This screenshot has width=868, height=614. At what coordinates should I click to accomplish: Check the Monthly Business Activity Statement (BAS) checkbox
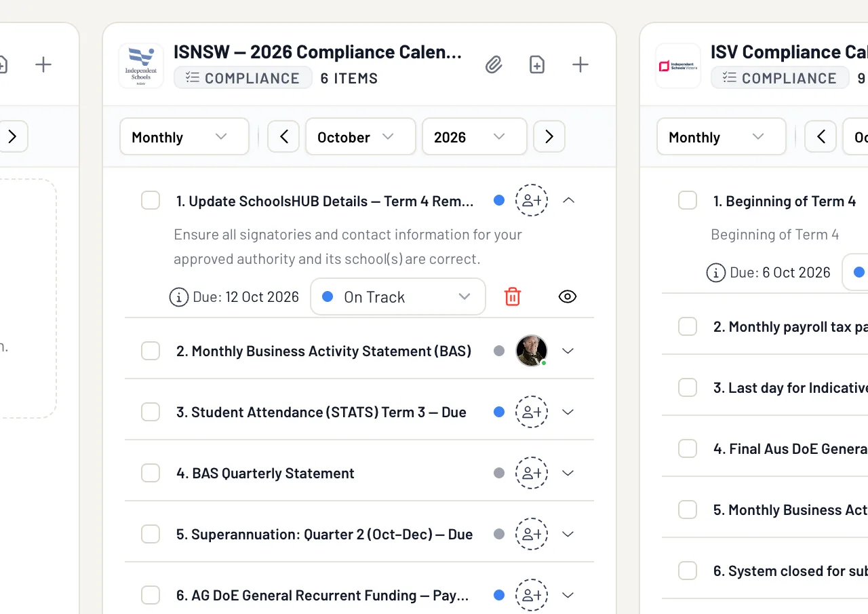[x=151, y=351]
